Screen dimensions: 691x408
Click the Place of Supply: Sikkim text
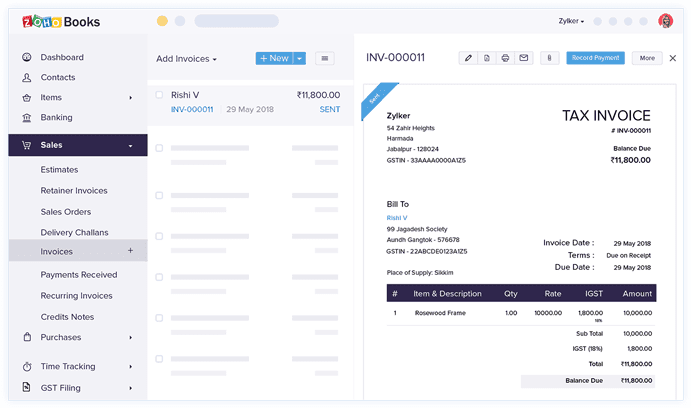click(x=420, y=273)
